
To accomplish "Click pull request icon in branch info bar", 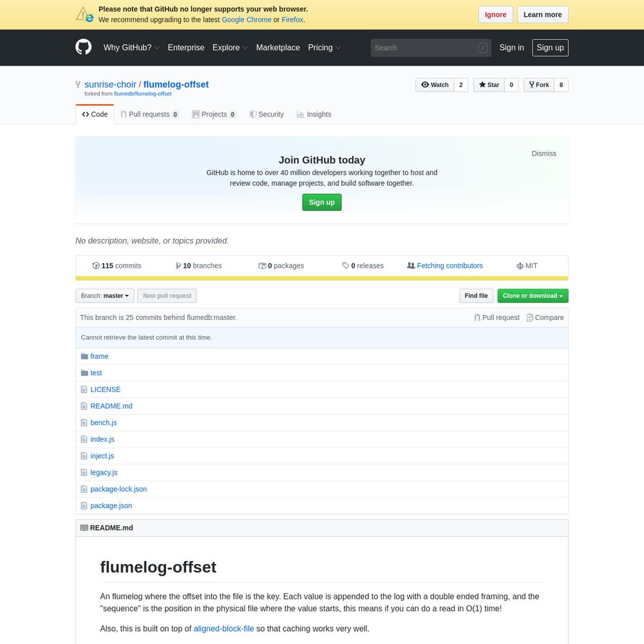I will pos(477,317).
